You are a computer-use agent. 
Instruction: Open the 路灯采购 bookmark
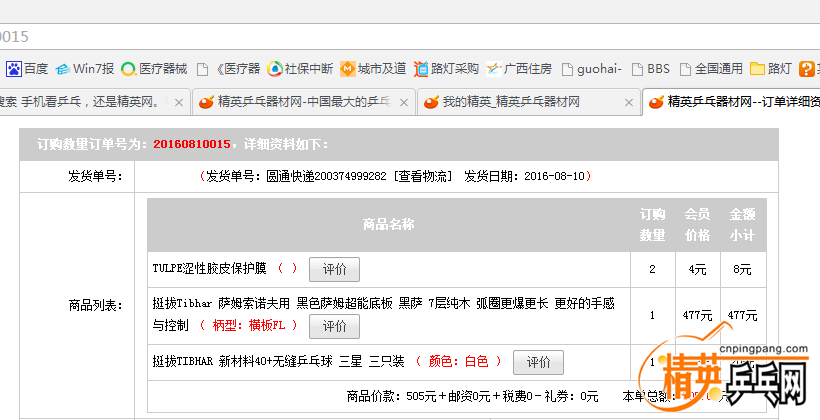coord(446,69)
